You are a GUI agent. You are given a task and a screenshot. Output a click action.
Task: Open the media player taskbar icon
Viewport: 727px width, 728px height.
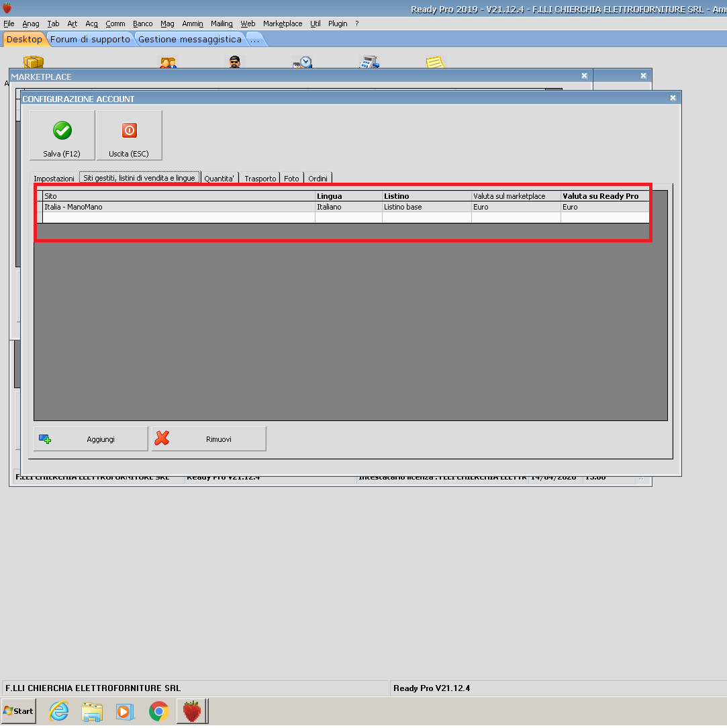[126, 711]
